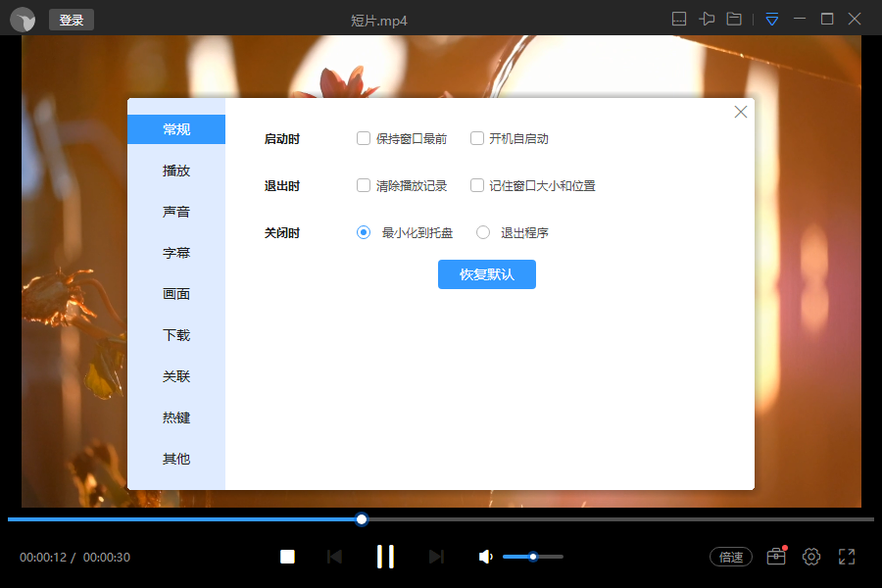Enable 开机自启动 checkbox
The width and height of the screenshot is (882, 588).
[477, 138]
